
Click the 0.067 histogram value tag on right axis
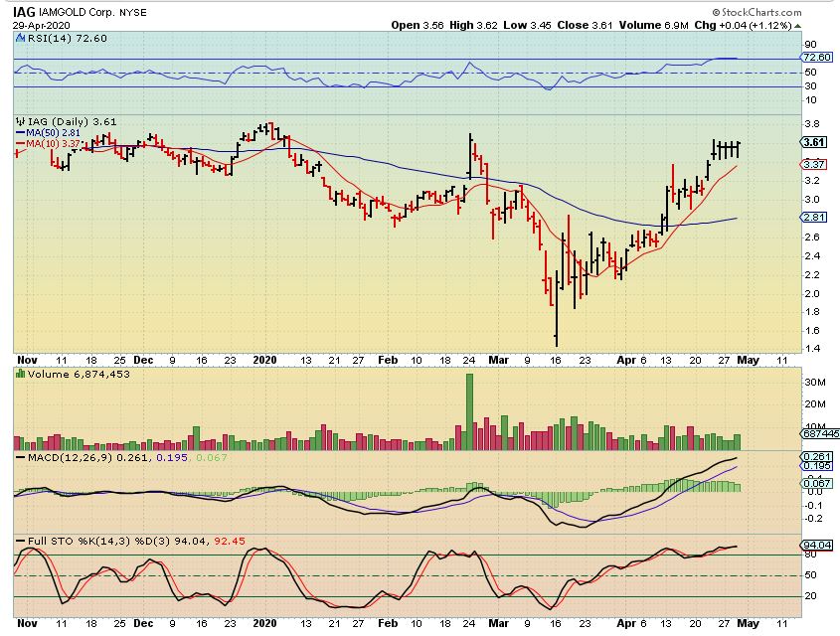(816, 483)
